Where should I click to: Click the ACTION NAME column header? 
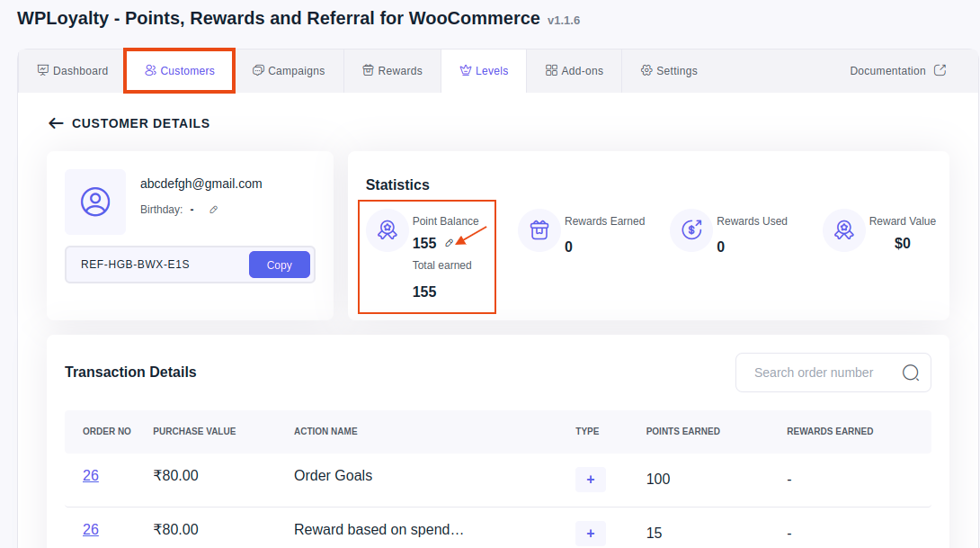coord(325,432)
